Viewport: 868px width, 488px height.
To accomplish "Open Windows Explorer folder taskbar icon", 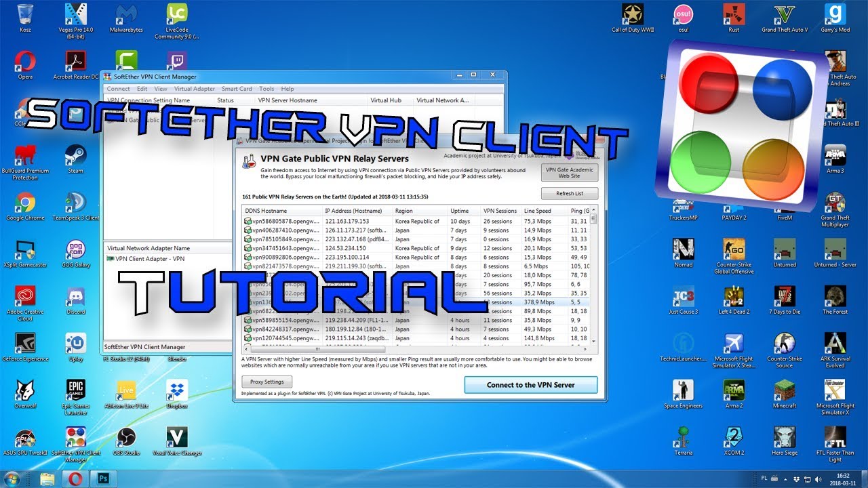I will 47,479.
